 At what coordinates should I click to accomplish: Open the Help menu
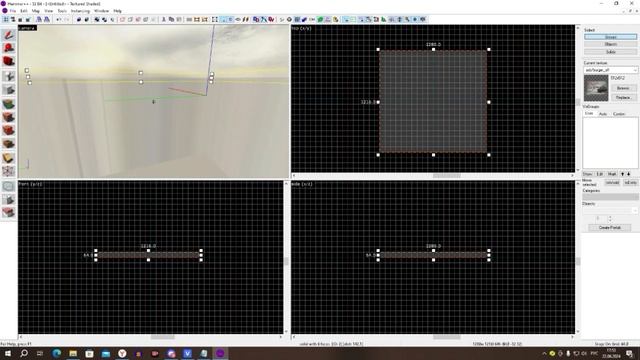[118, 11]
